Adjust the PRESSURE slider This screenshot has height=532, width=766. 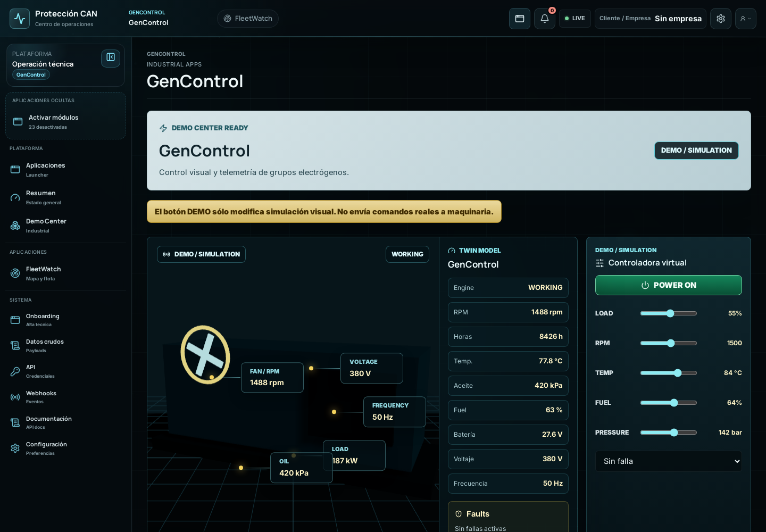(x=669, y=433)
